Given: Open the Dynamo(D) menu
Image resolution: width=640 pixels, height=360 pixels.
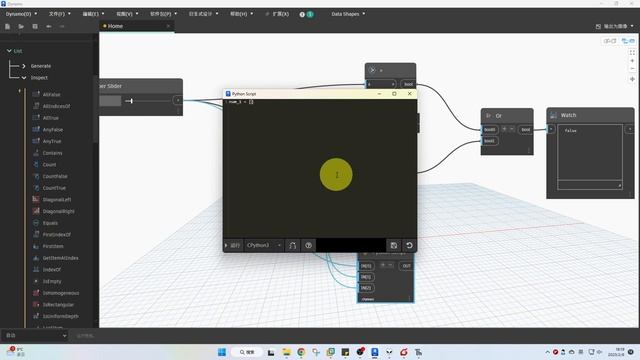Looking at the screenshot, I should (21, 14).
